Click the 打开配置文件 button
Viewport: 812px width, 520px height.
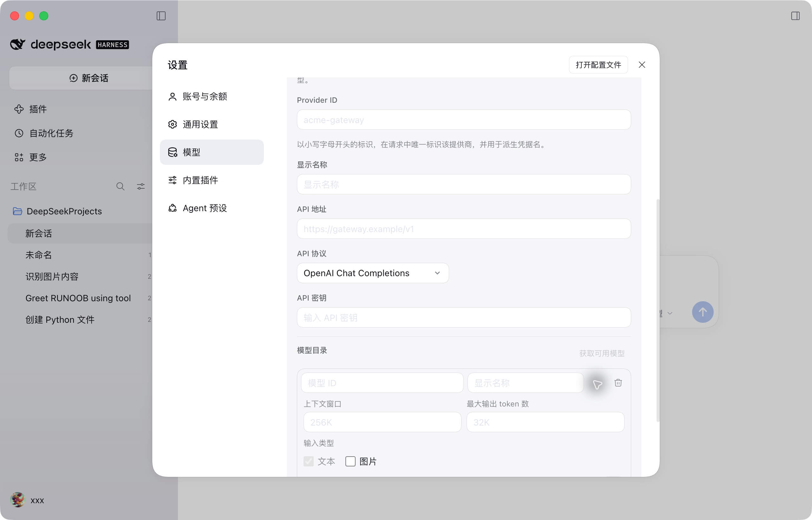click(598, 65)
